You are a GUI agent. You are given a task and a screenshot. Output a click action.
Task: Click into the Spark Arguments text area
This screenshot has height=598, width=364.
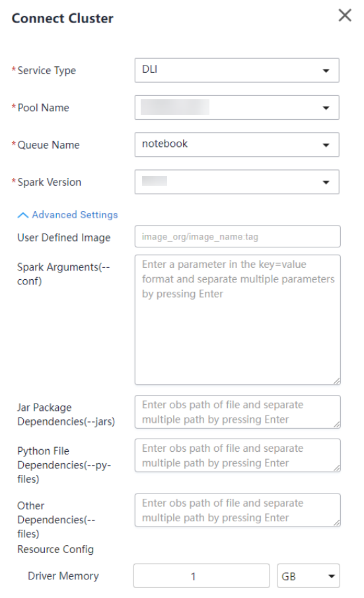(x=238, y=320)
